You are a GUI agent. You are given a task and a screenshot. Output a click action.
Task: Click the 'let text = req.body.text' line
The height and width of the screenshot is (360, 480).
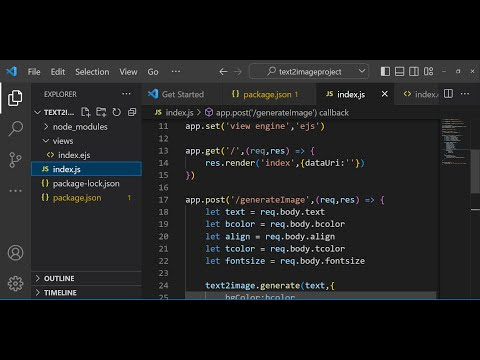[265, 212]
